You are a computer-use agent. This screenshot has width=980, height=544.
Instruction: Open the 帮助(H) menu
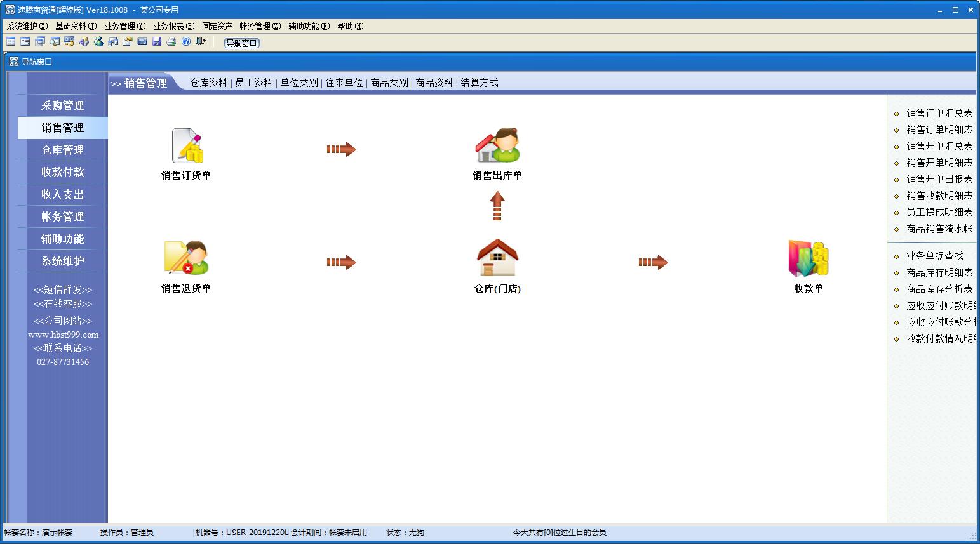[x=351, y=26]
